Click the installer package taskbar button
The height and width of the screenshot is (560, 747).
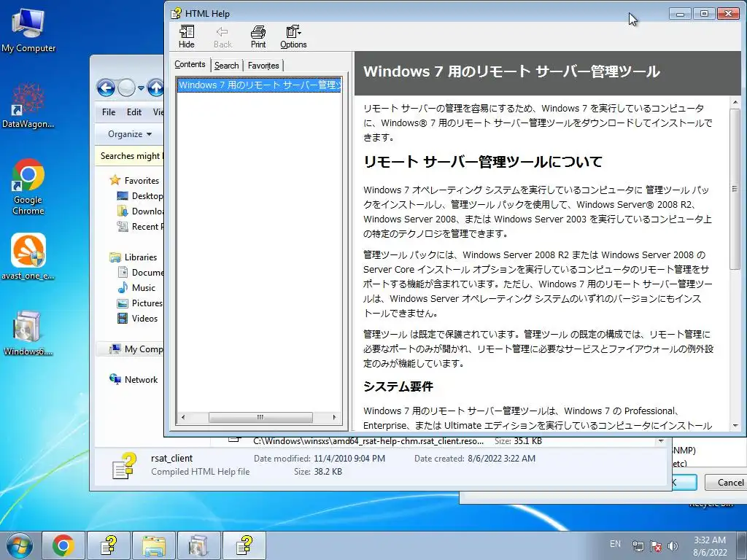click(199, 545)
